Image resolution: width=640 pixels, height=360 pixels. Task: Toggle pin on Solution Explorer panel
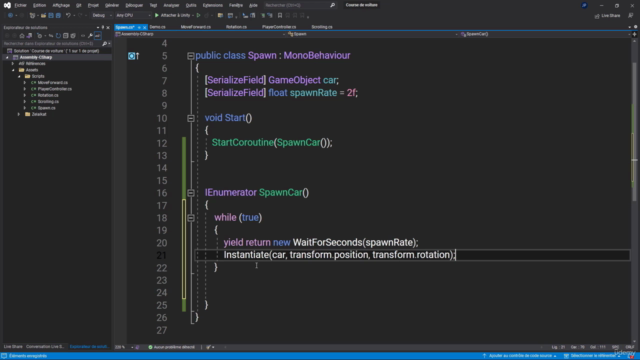(103, 27)
